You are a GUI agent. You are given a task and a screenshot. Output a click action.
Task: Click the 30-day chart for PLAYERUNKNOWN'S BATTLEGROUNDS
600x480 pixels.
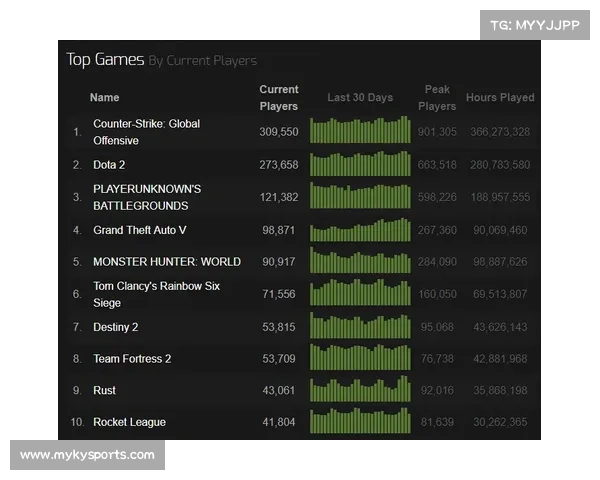tap(360, 196)
